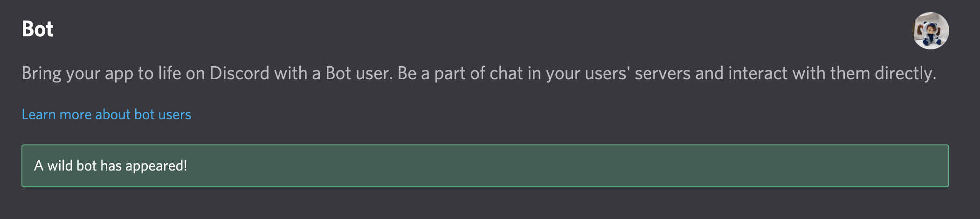
Task: Click the Bring your app to life description
Action: 479,74
